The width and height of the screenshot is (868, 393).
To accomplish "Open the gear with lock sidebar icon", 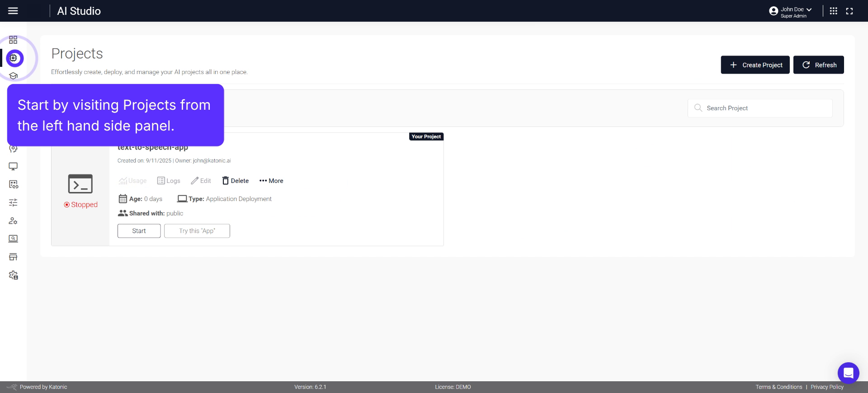I will pos(13,275).
